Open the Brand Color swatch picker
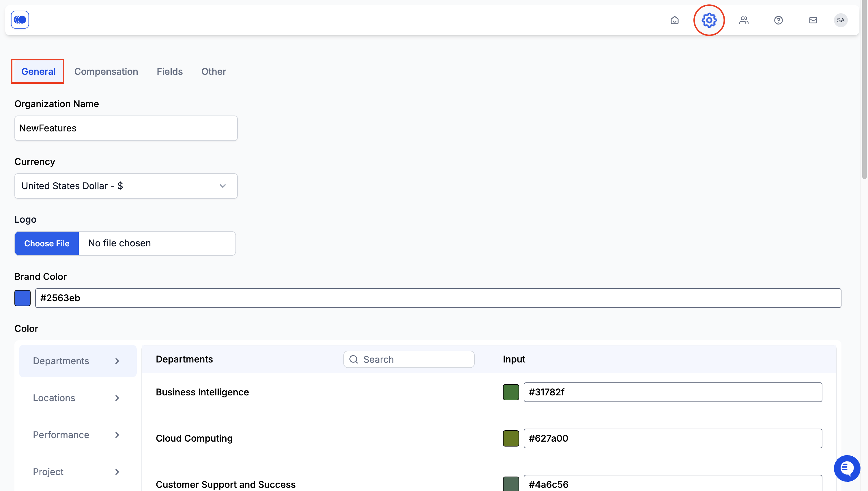This screenshot has height=491, width=868. (23, 298)
